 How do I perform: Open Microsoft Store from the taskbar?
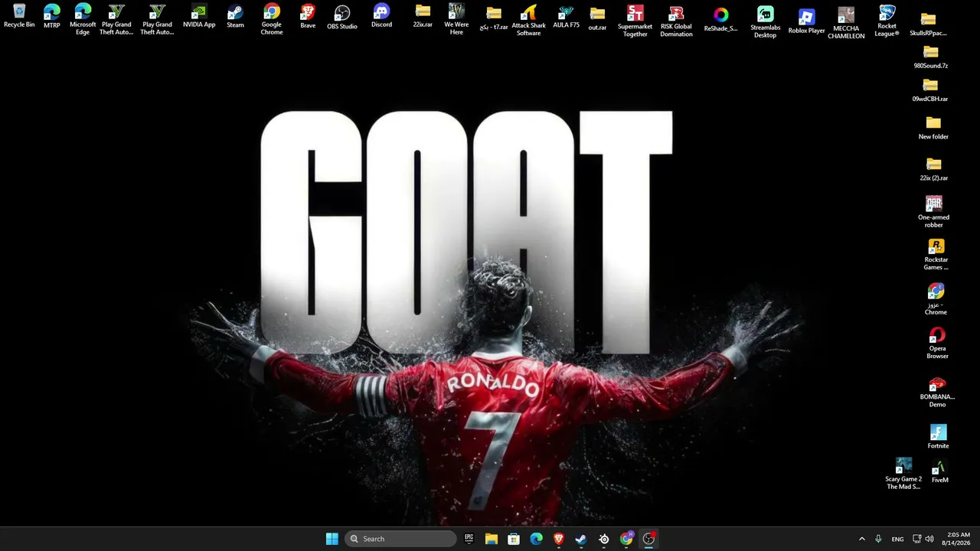(514, 539)
